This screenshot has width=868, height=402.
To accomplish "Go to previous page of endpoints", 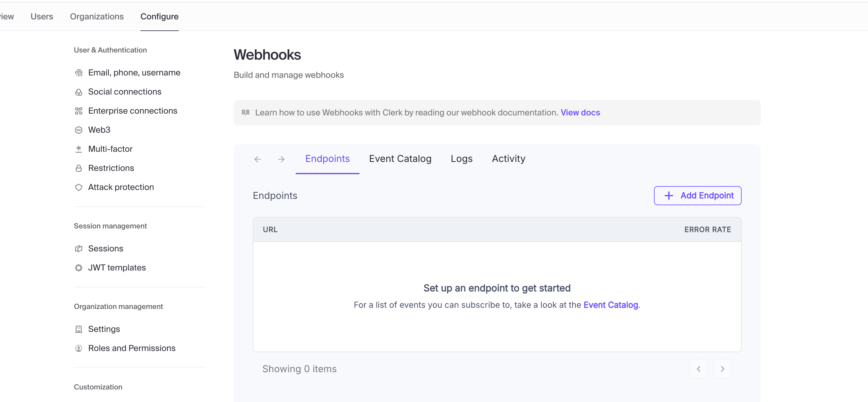I will pos(698,369).
